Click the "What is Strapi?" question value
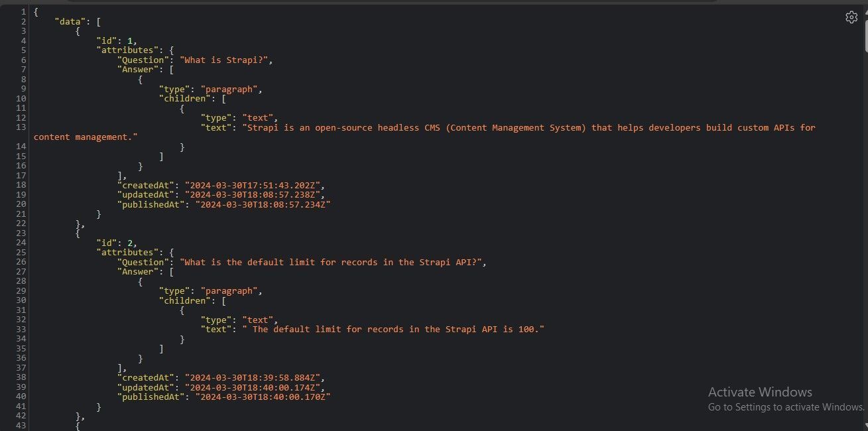Viewport: 868px width, 431px height. pyautogui.click(x=225, y=60)
